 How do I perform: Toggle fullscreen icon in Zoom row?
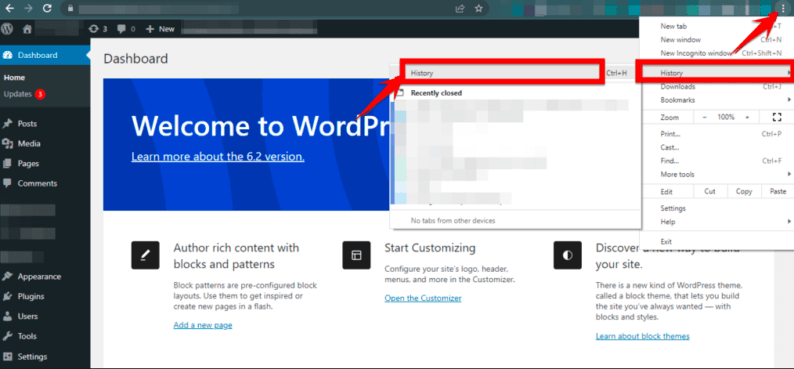pyautogui.click(x=777, y=117)
